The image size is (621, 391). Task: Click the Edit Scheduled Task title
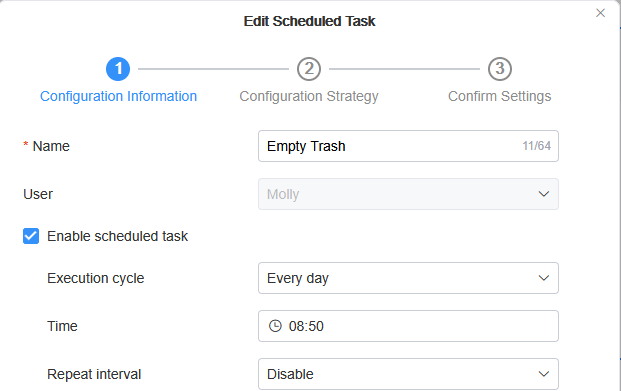[309, 21]
